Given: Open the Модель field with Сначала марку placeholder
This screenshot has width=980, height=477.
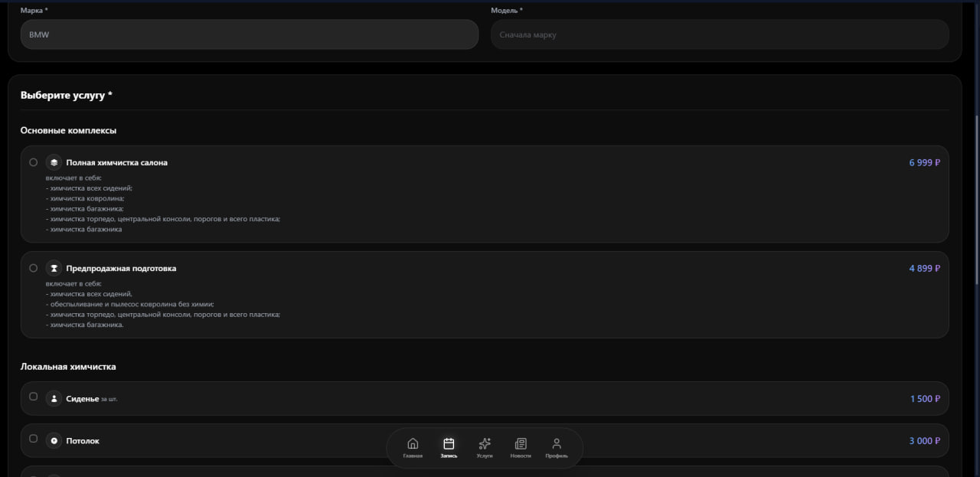Looking at the screenshot, I should click(x=720, y=34).
